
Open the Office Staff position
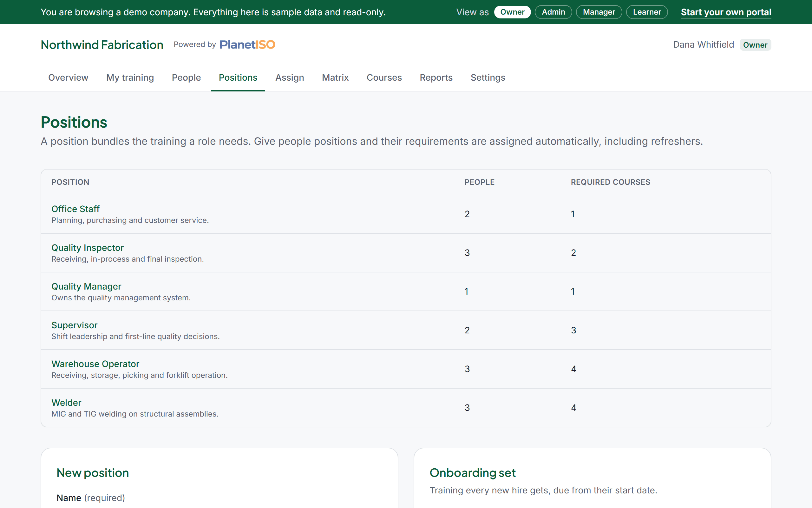tap(75, 209)
